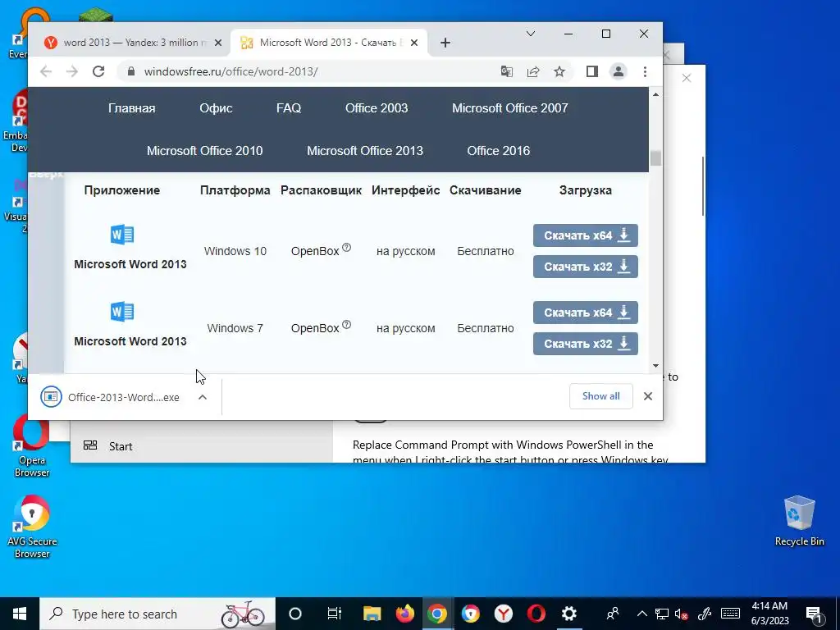Image resolution: width=840 pixels, height=630 pixels.
Task: Close the word 2013 Yandex tab
Action: click(218, 43)
